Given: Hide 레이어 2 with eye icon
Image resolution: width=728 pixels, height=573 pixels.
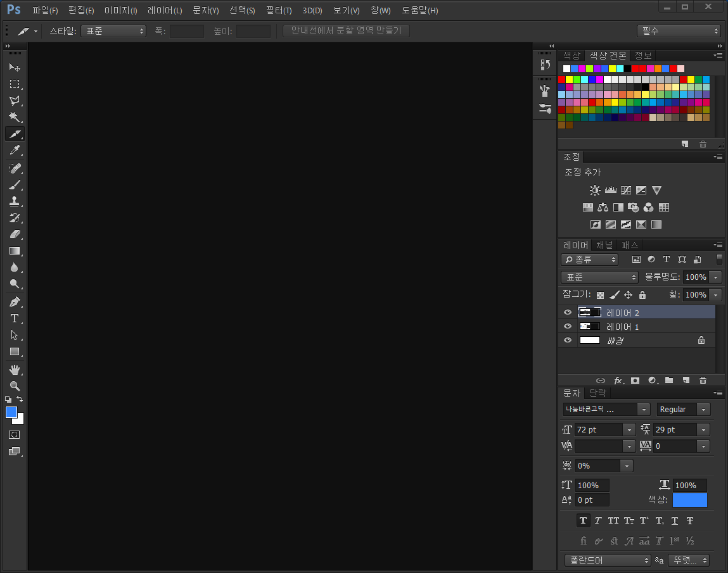Looking at the screenshot, I should click(x=568, y=312).
